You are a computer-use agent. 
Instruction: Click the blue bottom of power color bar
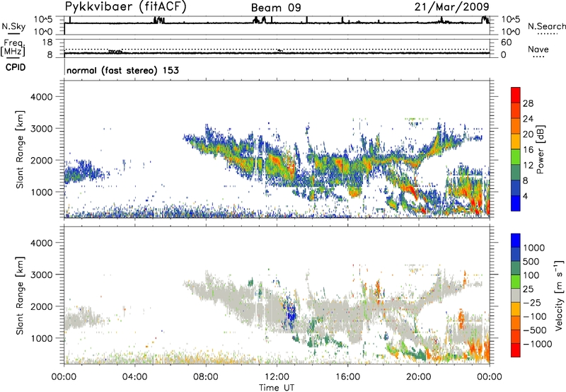pyautogui.click(x=516, y=203)
